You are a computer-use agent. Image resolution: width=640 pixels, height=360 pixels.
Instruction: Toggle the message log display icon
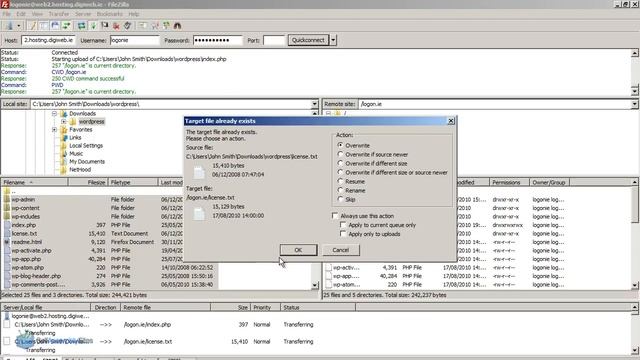click(x=32, y=26)
